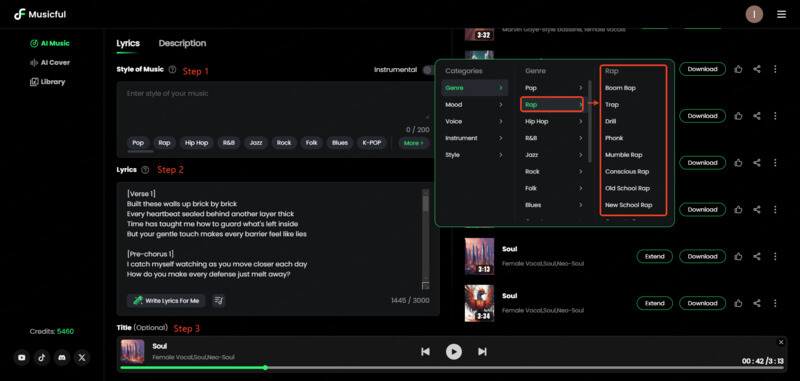Switch to the Description tab
The height and width of the screenshot is (381, 800).
pos(182,43)
